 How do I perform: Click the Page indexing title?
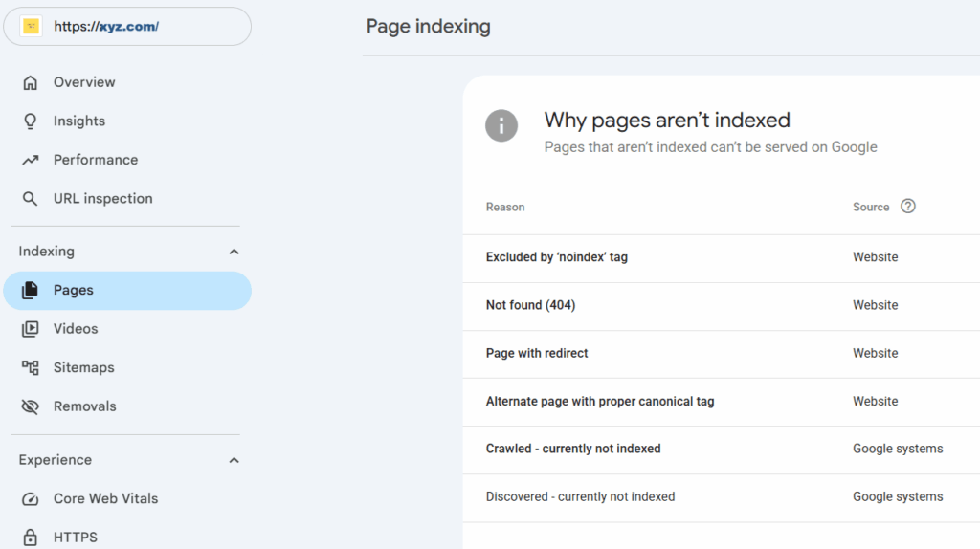(428, 26)
